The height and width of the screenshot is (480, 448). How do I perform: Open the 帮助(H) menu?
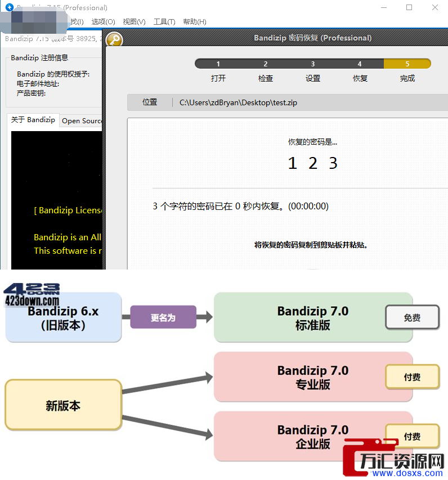tap(195, 22)
